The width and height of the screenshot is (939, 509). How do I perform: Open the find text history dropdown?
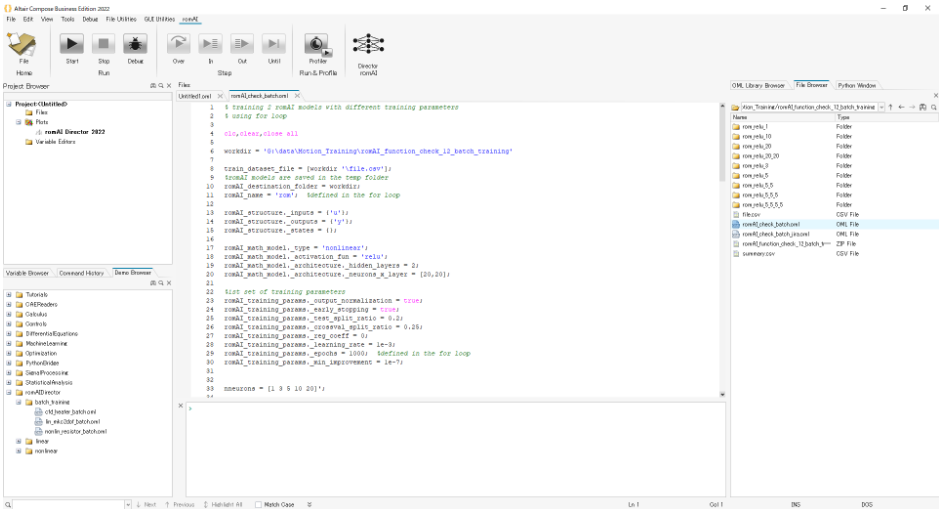click(128, 505)
